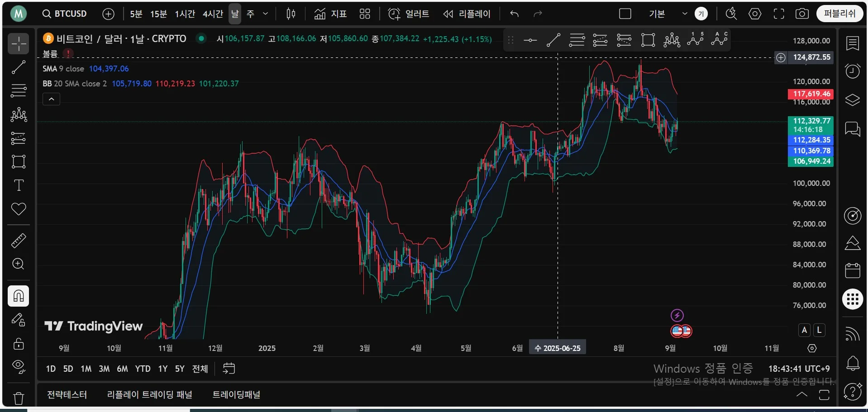The height and width of the screenshot is (412, 868).
Task: Click the BTCUSD symbol search field
Action: click(x=65, y=14)
